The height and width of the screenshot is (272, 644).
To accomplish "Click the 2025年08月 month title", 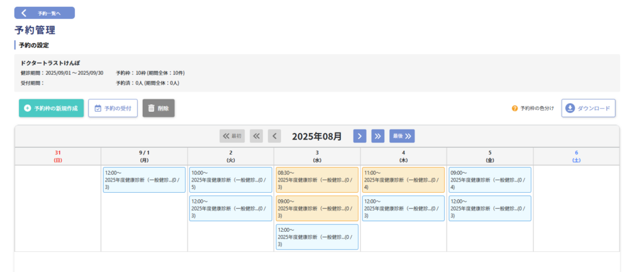I will tap(317, 136).
